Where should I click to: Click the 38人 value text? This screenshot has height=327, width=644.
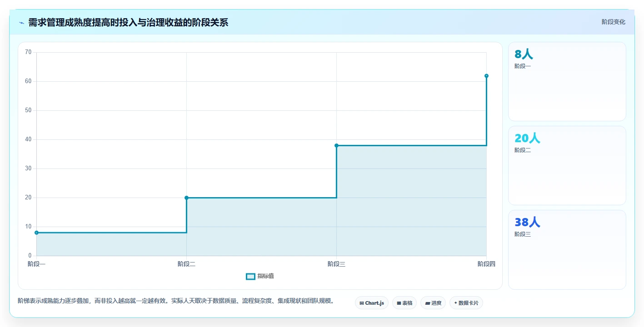[x=527, y=222]
